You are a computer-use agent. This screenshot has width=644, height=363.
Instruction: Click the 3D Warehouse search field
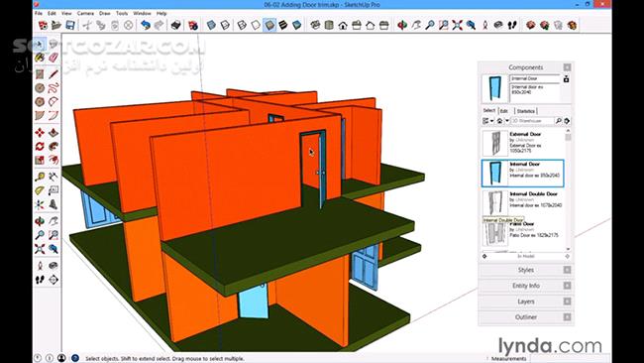[532, 121]
